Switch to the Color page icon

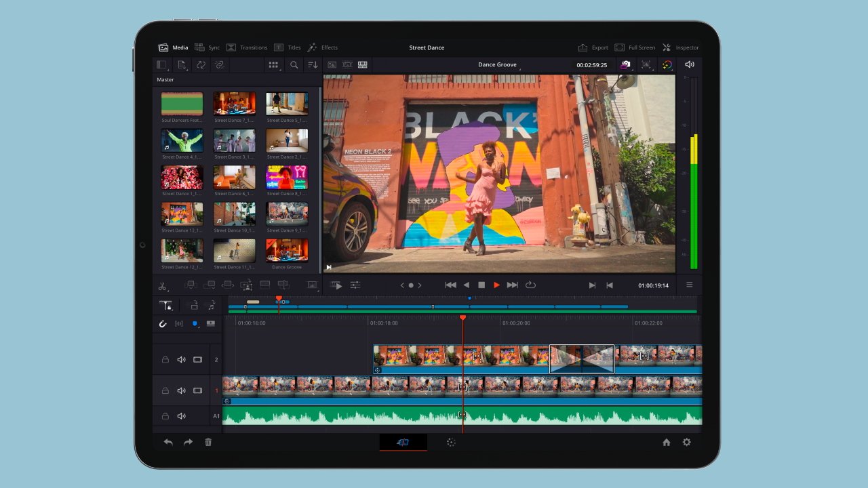(451, 442)
